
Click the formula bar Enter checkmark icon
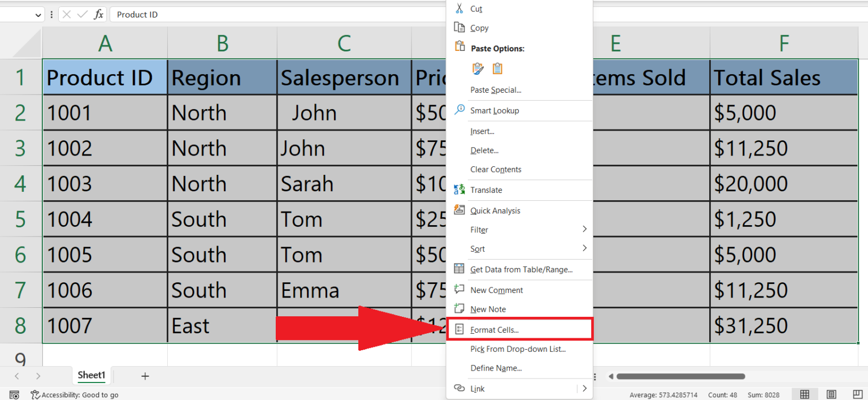pos(83,15)
